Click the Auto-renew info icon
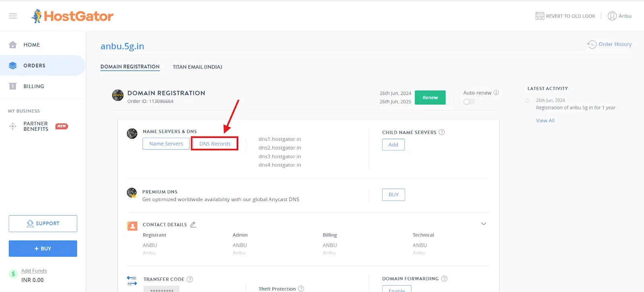Viewport: 644px width, 292px height. point(496,93)
